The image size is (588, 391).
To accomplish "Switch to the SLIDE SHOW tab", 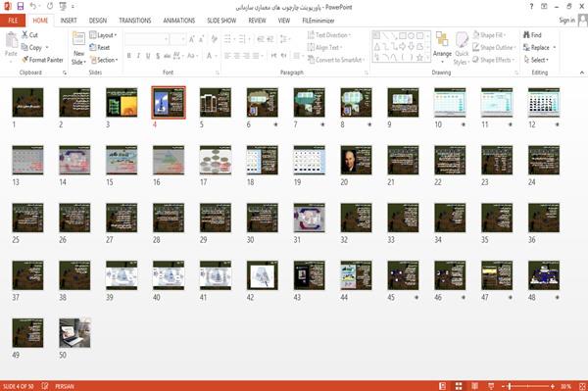I will click(x=221, y=21).
